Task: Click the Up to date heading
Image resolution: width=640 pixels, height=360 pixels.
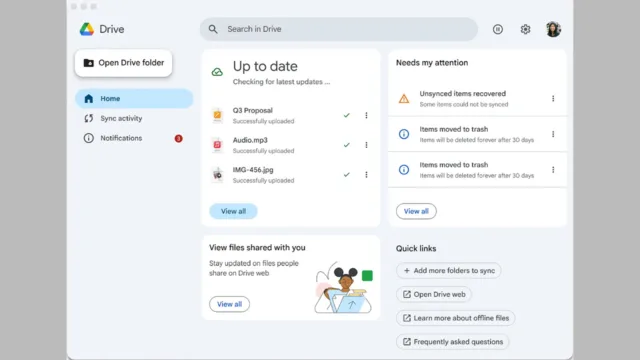Action: point(265,66)
